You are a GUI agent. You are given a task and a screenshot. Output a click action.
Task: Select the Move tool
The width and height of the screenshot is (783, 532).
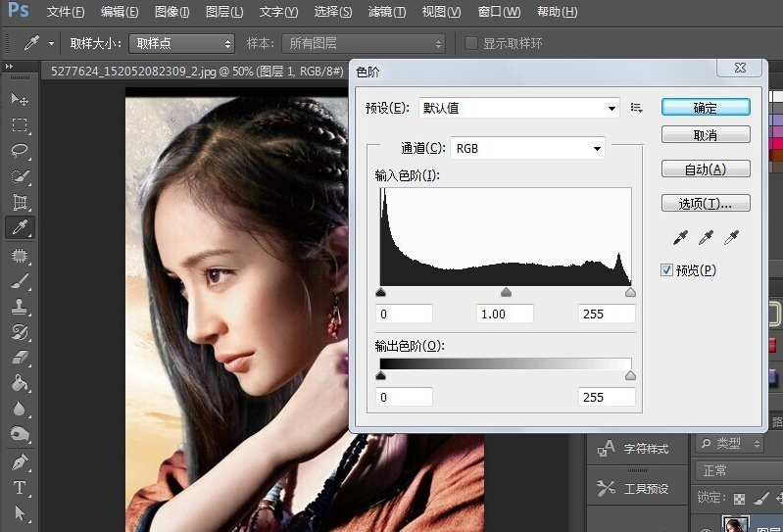coord(20,99)
